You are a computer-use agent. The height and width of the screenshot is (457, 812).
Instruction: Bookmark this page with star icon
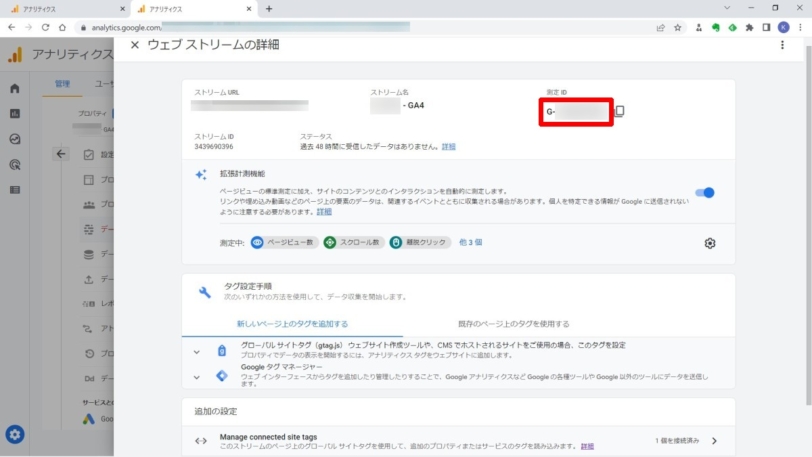tap(677, 27)
